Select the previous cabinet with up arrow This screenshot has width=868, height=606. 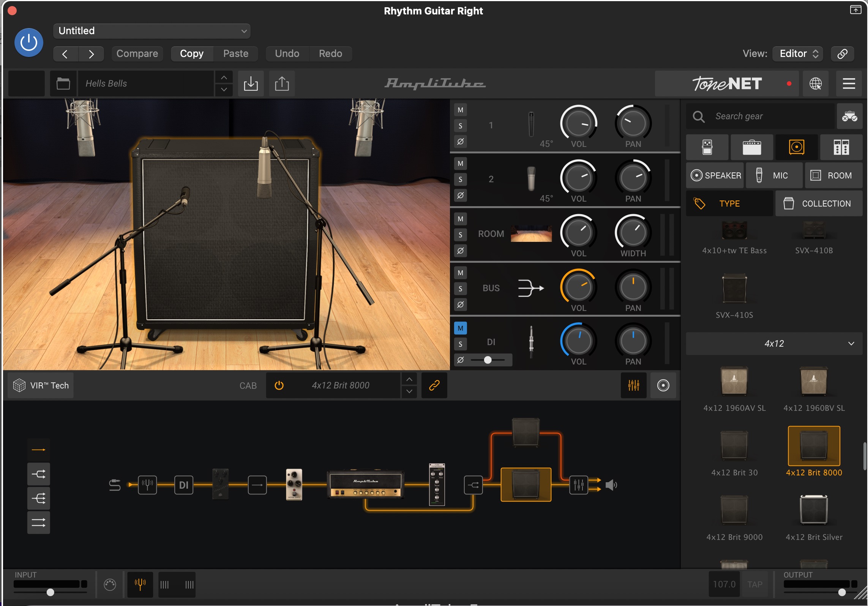click(409, 379)
